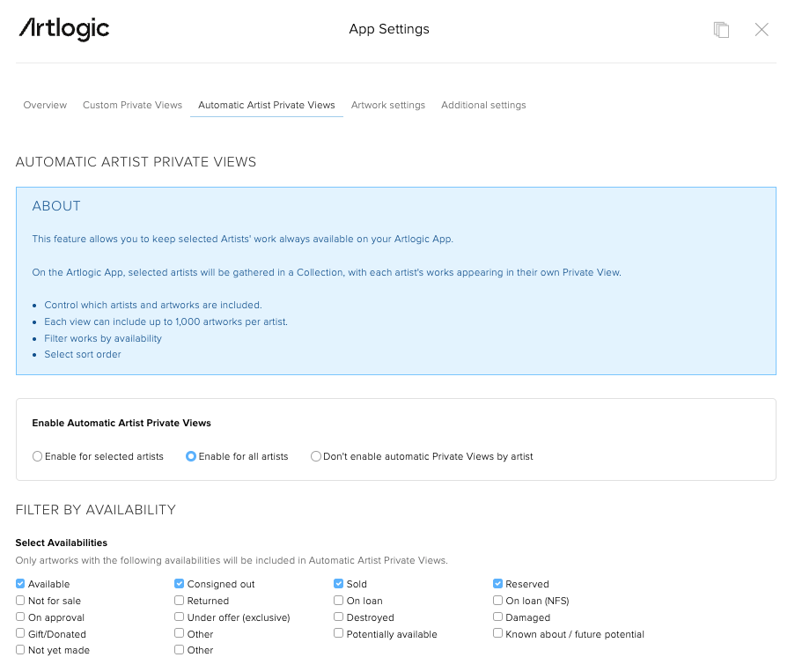Go to the Artwork settings tab
Viewport: 795px width, 672px height.
tap(387, 105)
